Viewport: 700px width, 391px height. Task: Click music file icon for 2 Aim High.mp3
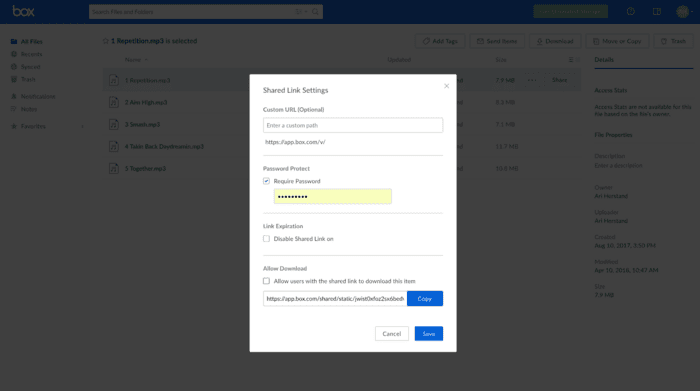pyautogui.click(x=114, y=102)
